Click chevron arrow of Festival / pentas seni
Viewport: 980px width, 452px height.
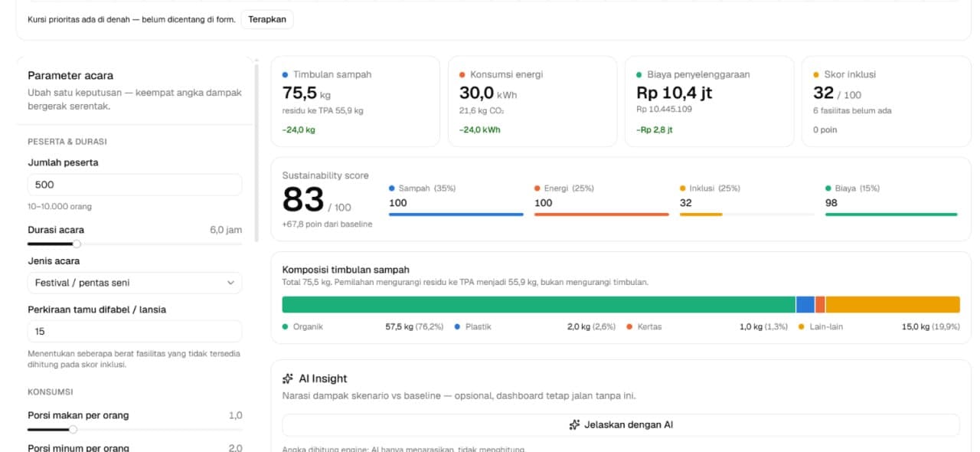231,283
